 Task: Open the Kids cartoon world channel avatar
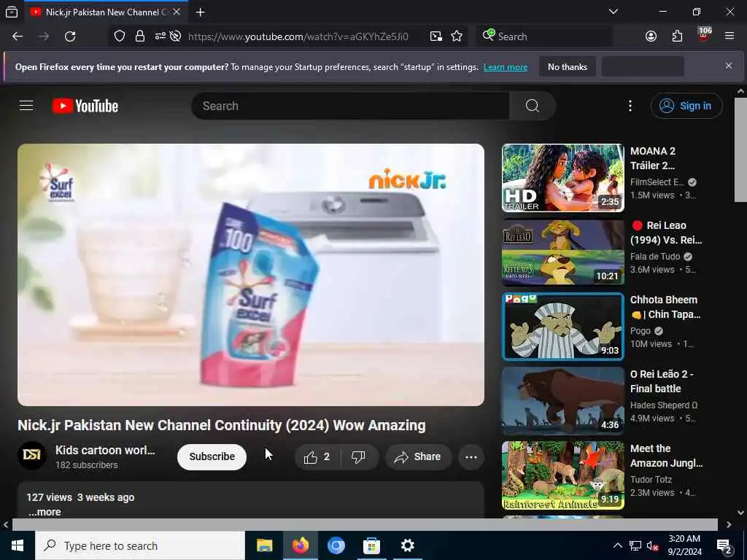32,456
